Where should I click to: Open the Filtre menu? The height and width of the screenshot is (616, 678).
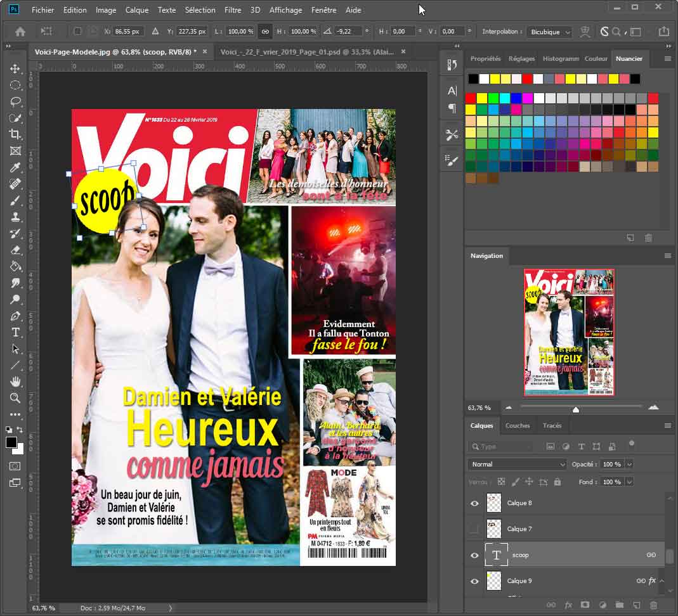tap(233, 10)
